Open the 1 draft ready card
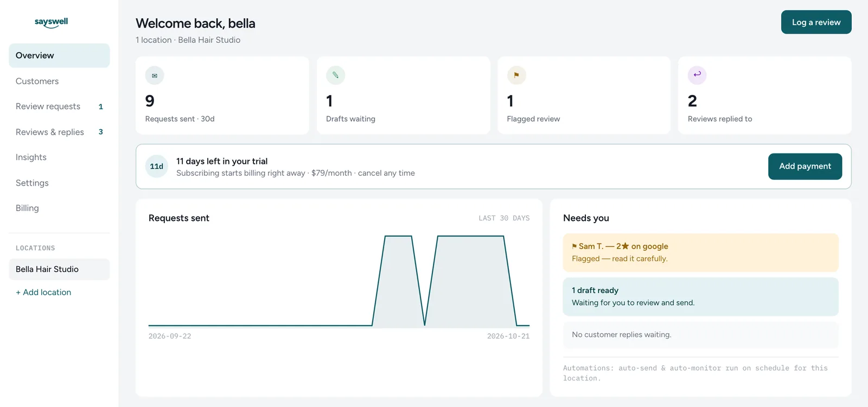 (x=701, y=297)
